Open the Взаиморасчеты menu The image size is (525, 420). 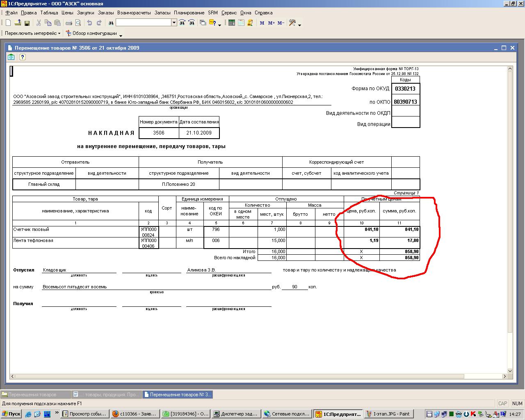(134, 13)
